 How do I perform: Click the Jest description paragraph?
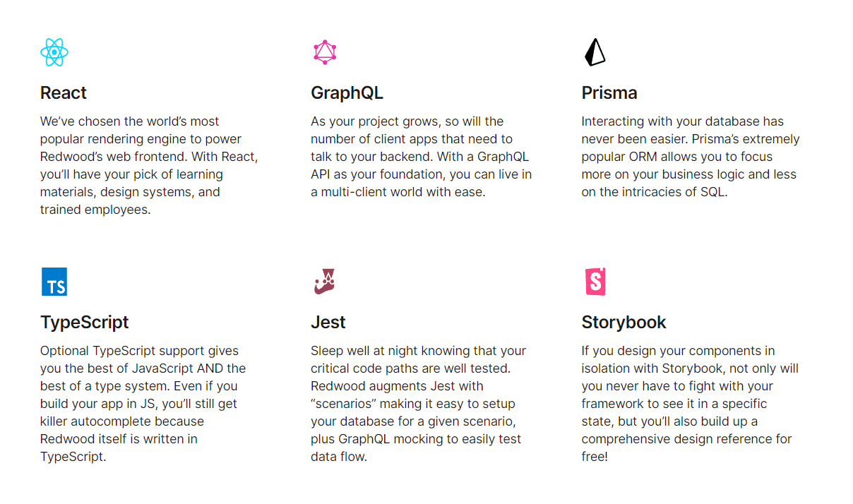coord(418,404)
